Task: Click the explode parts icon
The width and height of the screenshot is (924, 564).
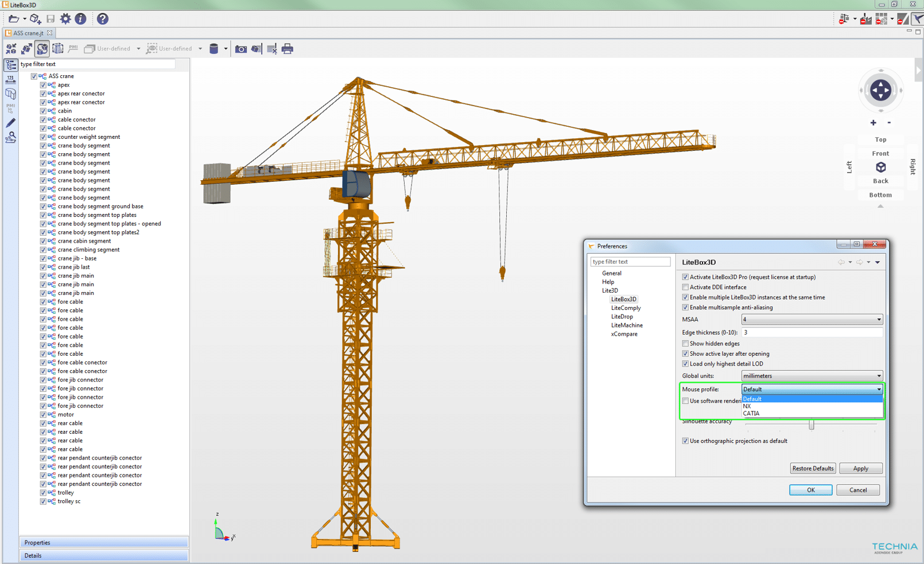Action: point(26,49)
